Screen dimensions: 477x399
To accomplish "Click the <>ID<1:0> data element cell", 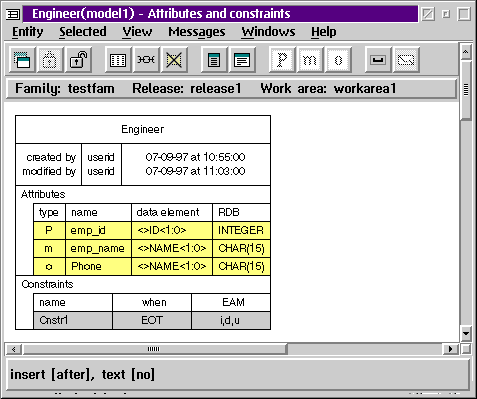I will (x=172, y=231).
